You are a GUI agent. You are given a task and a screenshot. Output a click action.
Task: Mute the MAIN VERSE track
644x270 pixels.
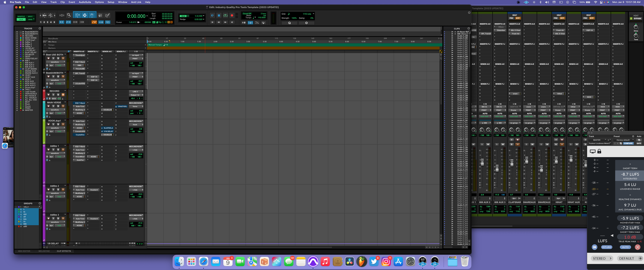click(63, 106)
